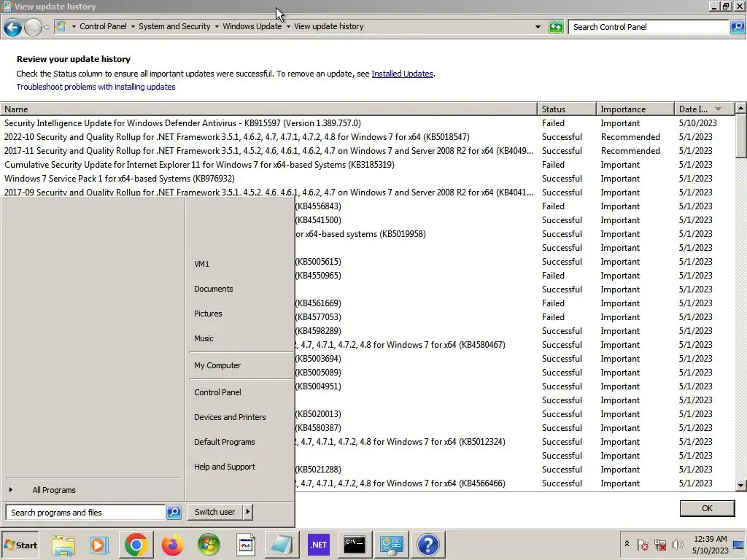This screenshot has width=747, height=560.
Task: Open the Control Panel taskbar icon
Action: point(391,545)
